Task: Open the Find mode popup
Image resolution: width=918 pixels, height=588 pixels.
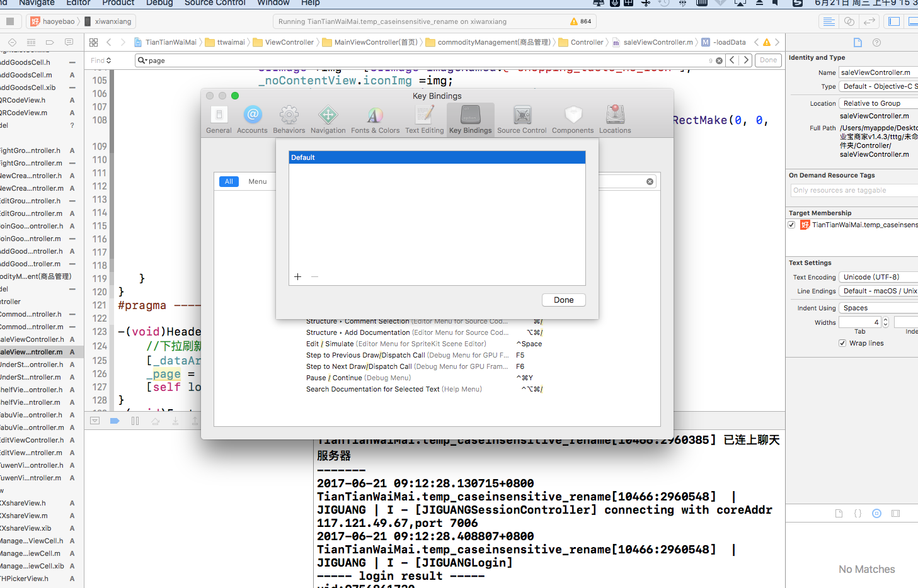Action: pos(101,60)
